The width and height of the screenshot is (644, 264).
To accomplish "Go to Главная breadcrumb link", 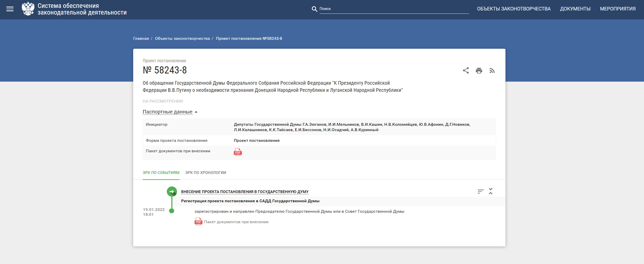I will click(141, 39).
